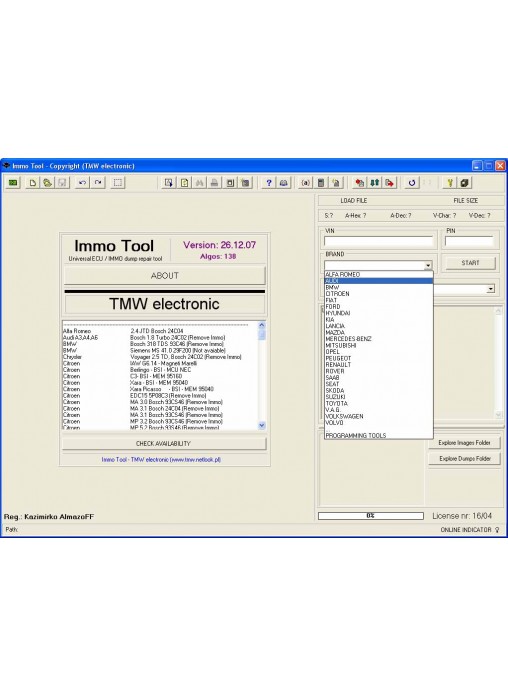Image resolution: width=508 pixels, height=696 pixels.
Task: Click into the VIN input field
Action: pos(378,241)
